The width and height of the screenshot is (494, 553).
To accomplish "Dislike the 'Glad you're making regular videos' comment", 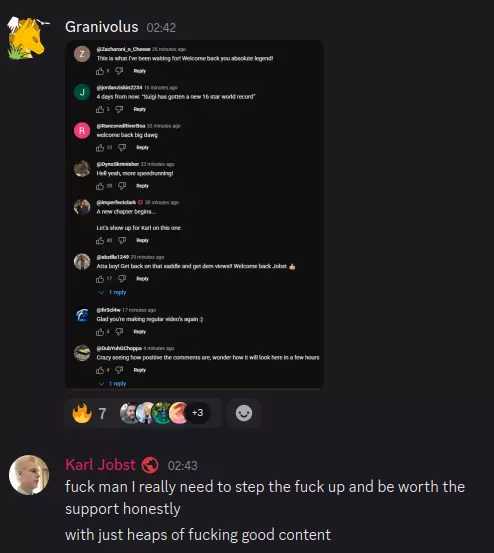I will 119,332.
